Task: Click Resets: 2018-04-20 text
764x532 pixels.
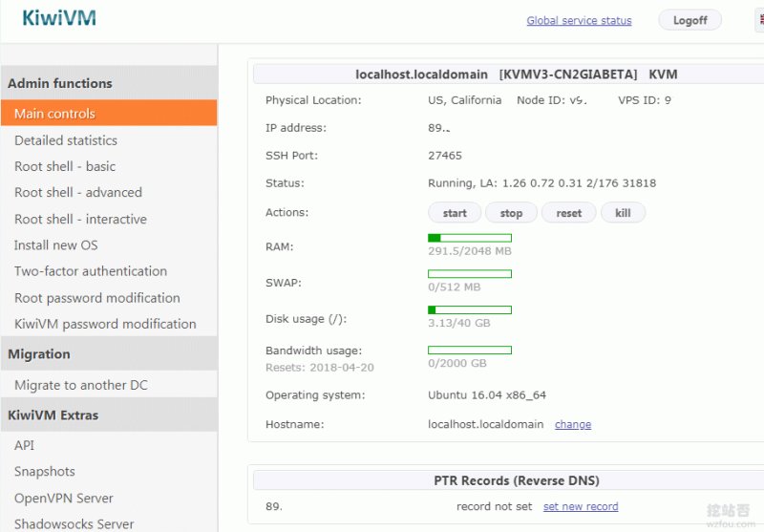Action: click(x=320, y=368)
